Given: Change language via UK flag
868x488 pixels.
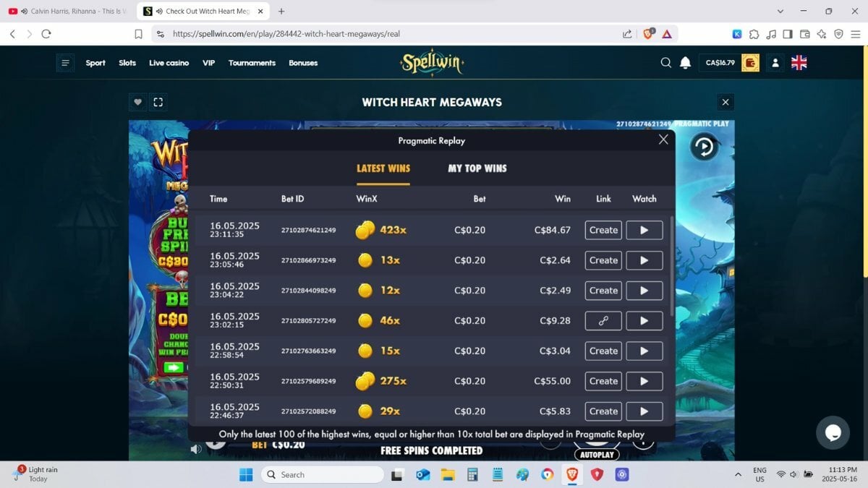Looking at the screenshot, I should [799, 63].
